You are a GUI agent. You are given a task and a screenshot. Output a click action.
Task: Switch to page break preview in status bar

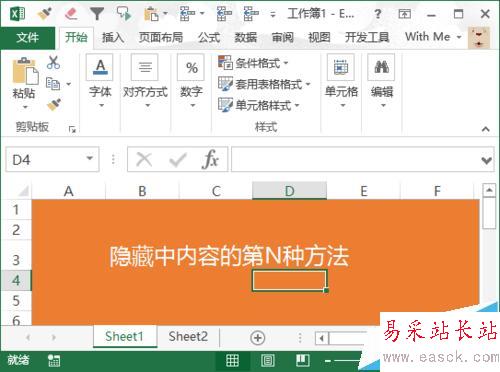tap(303, 361)
